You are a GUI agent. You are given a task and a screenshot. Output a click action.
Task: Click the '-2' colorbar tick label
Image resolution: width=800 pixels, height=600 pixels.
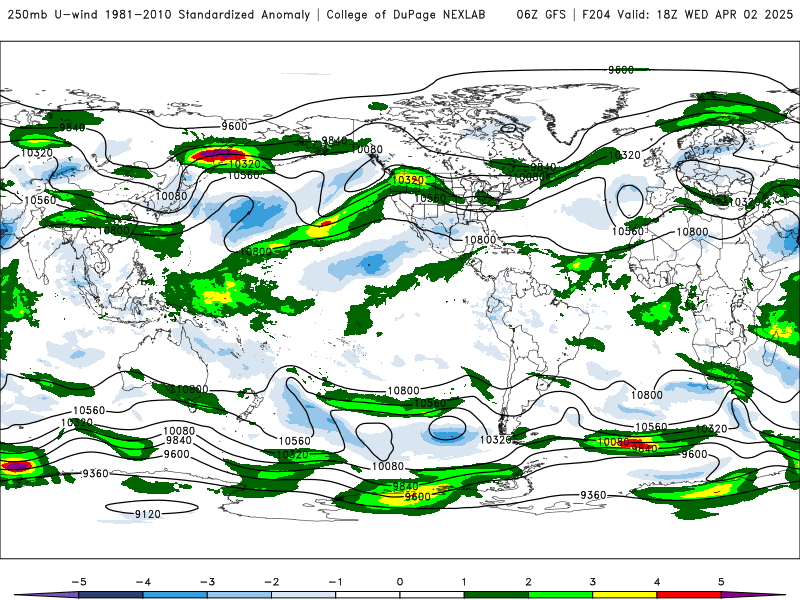[x=271, y=582]
